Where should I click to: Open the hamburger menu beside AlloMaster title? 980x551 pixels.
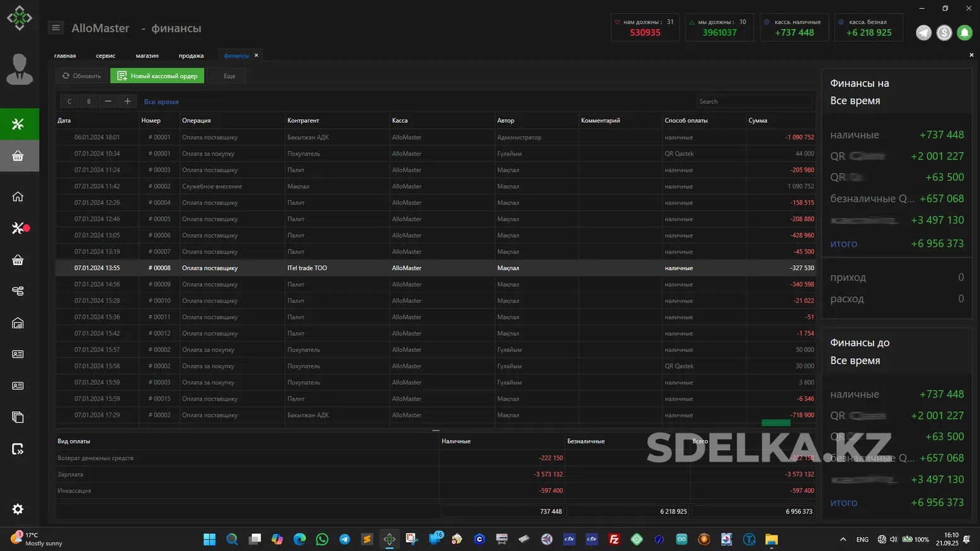click(55, 28)
